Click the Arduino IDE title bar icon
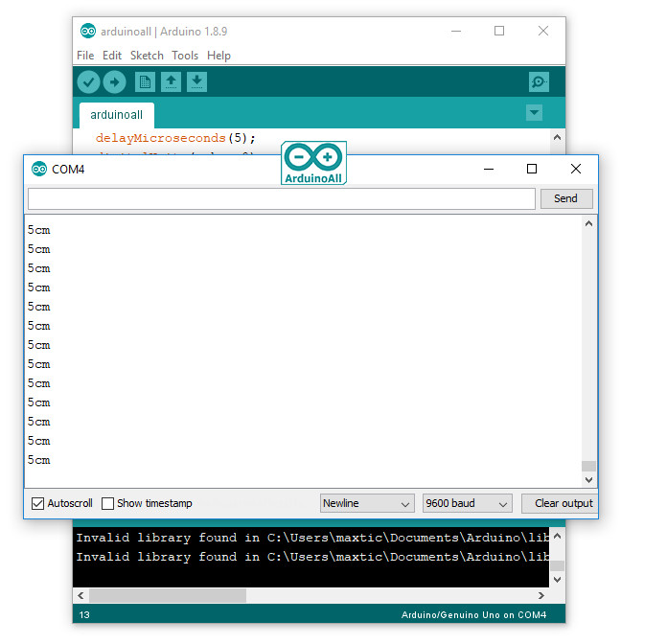 88,31
